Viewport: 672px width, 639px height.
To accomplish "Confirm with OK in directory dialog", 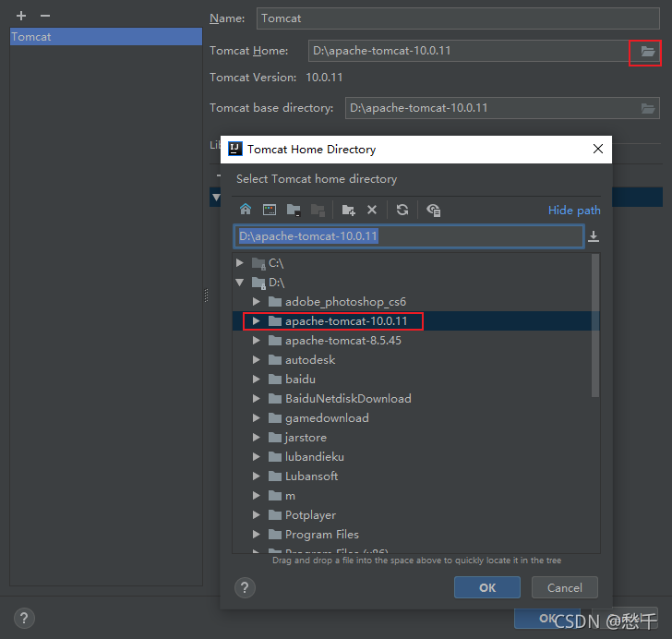I will point(487,587).
